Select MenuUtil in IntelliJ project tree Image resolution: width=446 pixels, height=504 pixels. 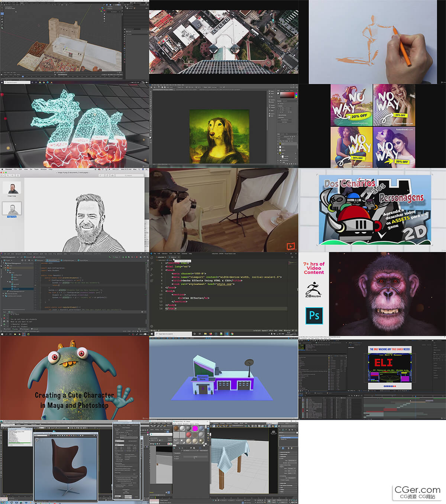(16, 289)
